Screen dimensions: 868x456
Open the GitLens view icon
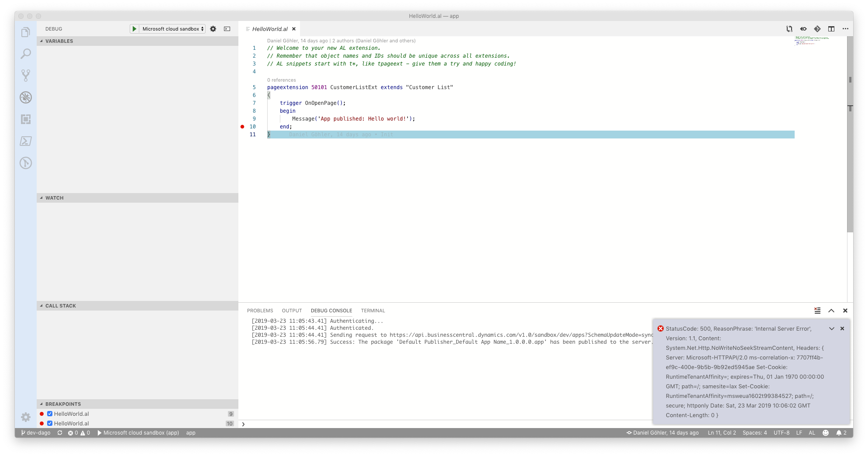pyautogui.click(x=26, y=163)
